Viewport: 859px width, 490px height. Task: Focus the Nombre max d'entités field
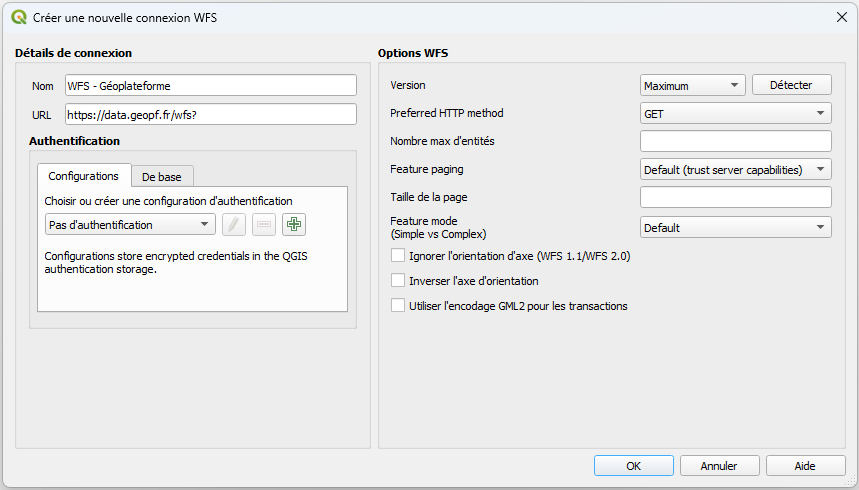(735, 141)
